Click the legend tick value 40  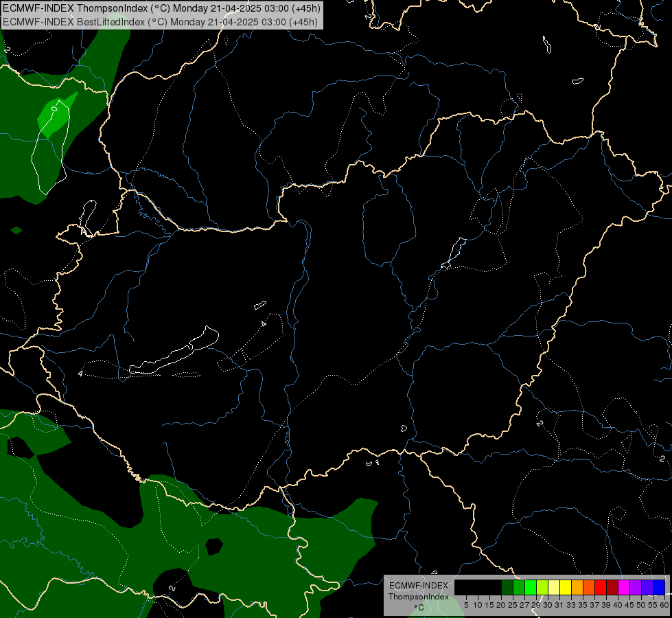618,605
